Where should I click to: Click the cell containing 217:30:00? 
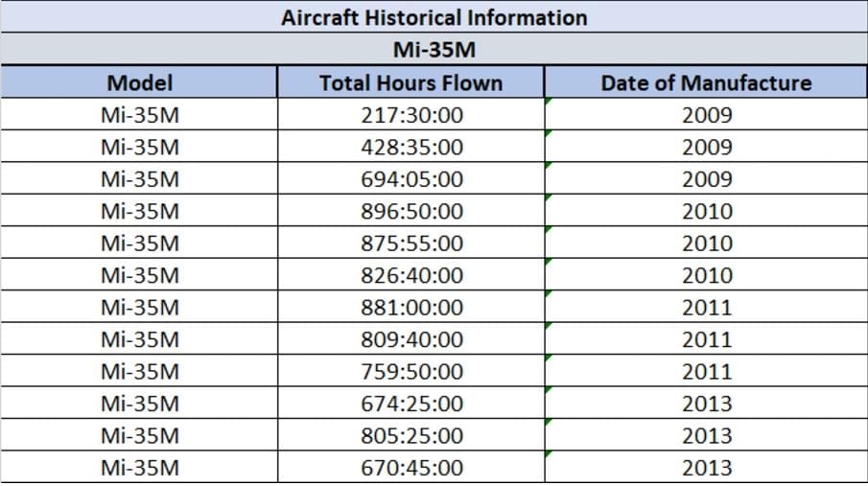[411, 115]
